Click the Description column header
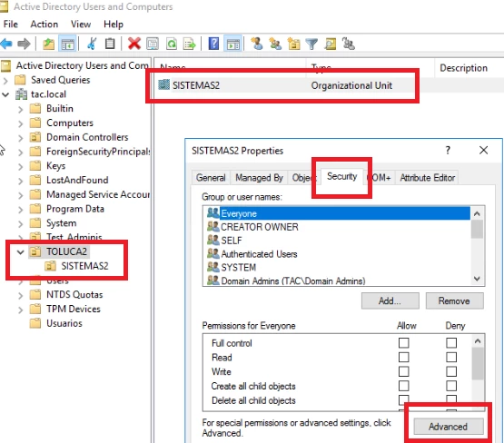This screenshot has height=443, width=504. 464,68
